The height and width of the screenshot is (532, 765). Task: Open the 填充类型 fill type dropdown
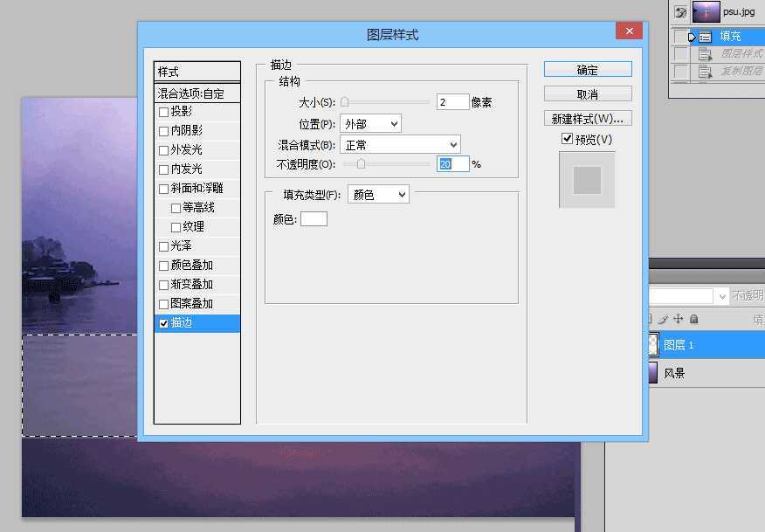coord(378,193)
